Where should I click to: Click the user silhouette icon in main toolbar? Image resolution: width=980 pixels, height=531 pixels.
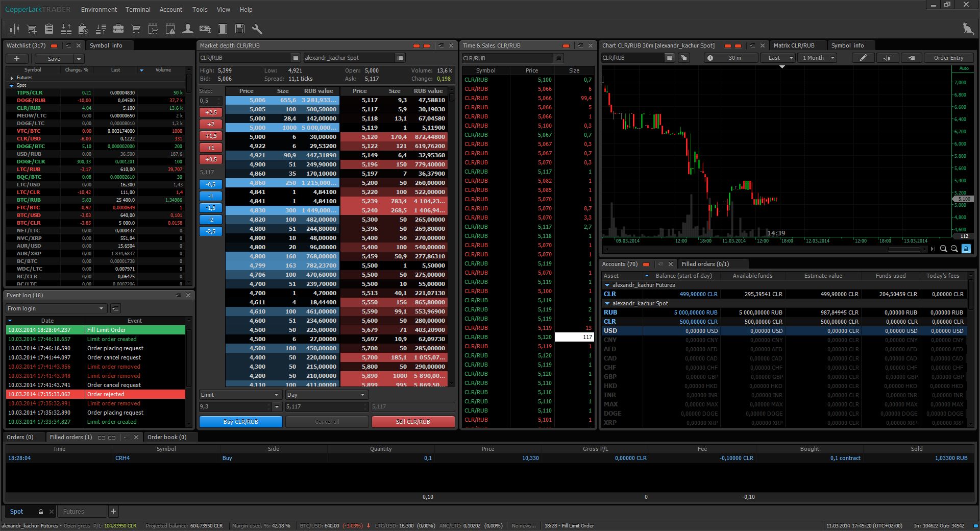[188, 29]
